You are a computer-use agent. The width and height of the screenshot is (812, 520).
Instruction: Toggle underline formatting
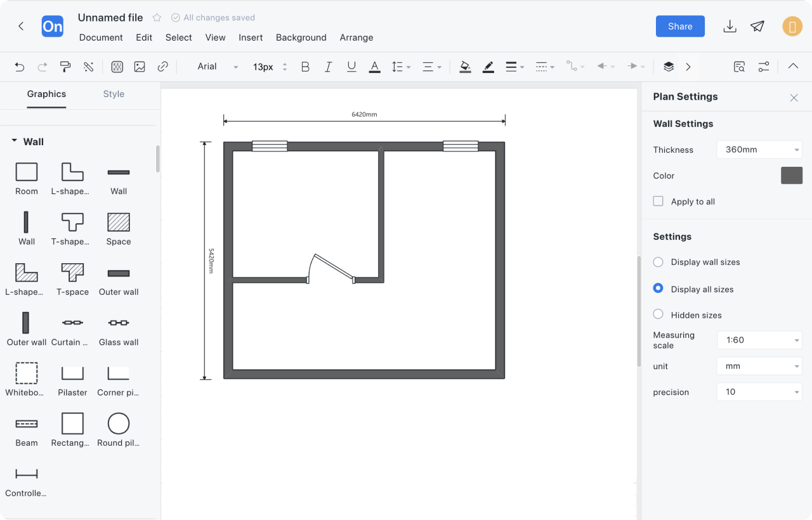351,67
